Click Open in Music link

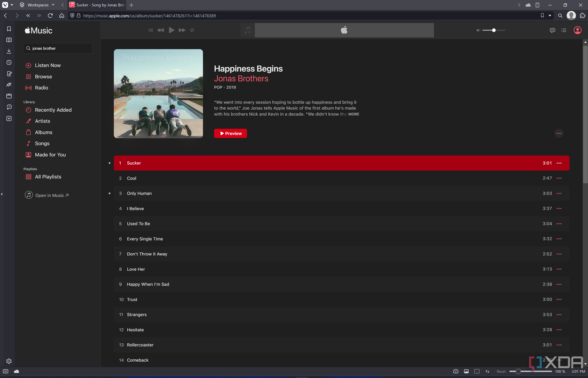tap(47, 195)
